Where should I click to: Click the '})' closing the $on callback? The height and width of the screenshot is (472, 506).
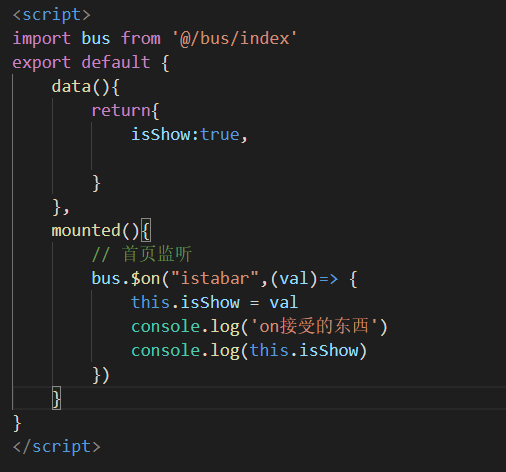(100, 375)
